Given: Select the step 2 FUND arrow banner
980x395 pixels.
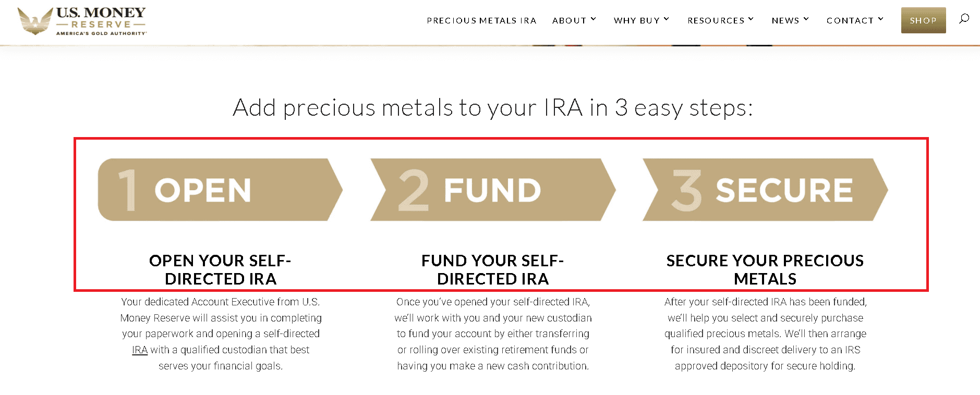Looking at the screenshot, I should pyautogui.click(x=493, y=189).
